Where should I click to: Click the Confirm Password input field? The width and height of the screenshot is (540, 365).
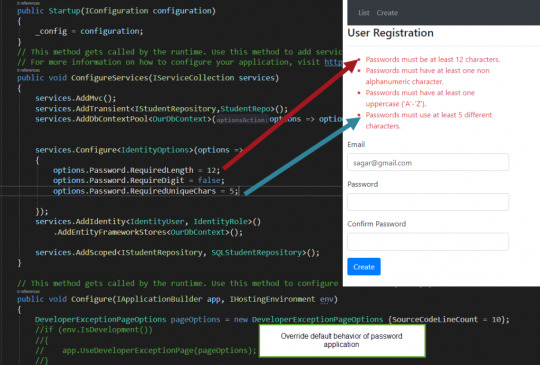pyautogui.click(x=428, y=242)
